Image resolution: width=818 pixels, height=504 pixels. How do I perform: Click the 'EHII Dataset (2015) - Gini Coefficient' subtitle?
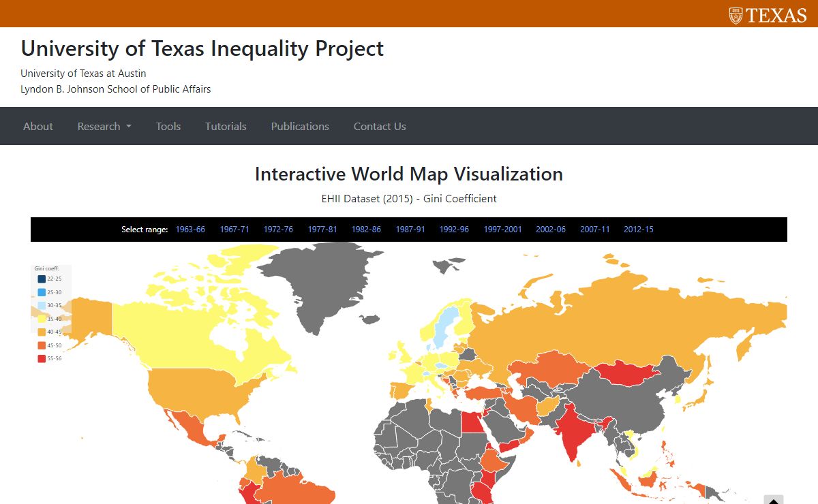409,199
